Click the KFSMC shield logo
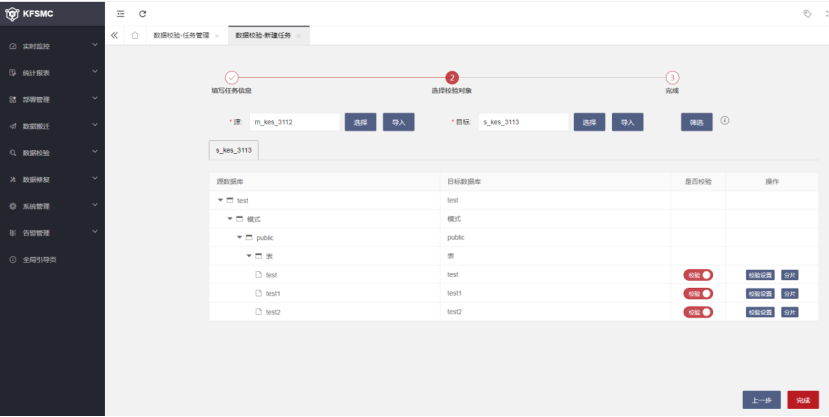 (12, 14)
